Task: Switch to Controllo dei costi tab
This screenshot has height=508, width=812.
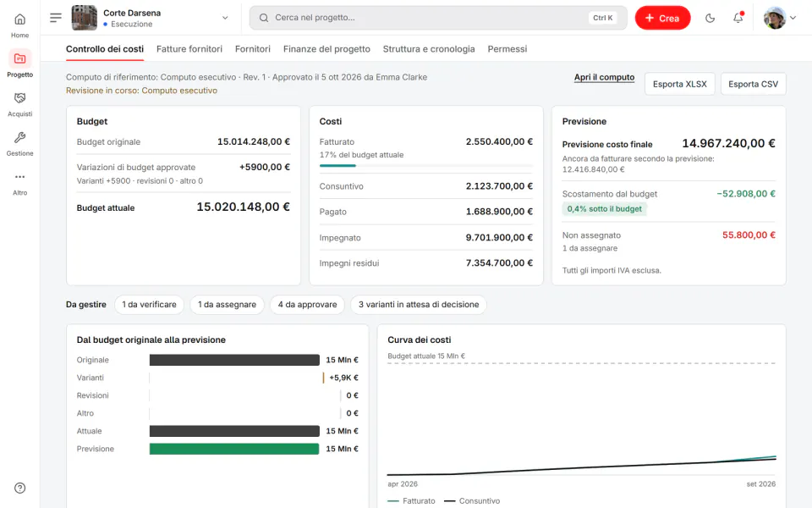Action: [x=105, y=49]
